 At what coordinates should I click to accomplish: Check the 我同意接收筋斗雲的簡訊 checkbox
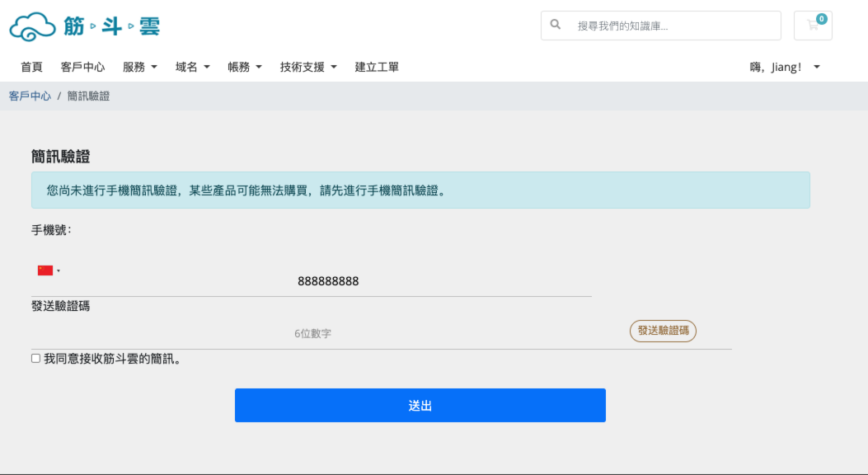pos(34,358)
